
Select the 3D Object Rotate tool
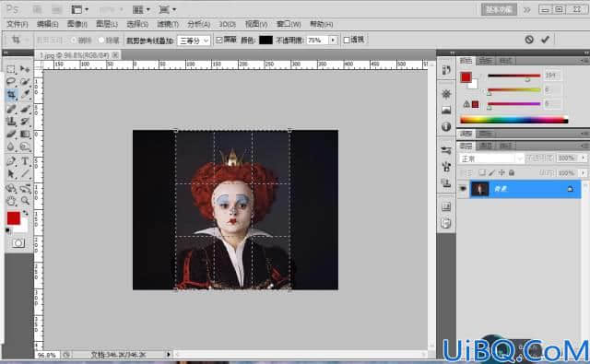click(11, 188)
